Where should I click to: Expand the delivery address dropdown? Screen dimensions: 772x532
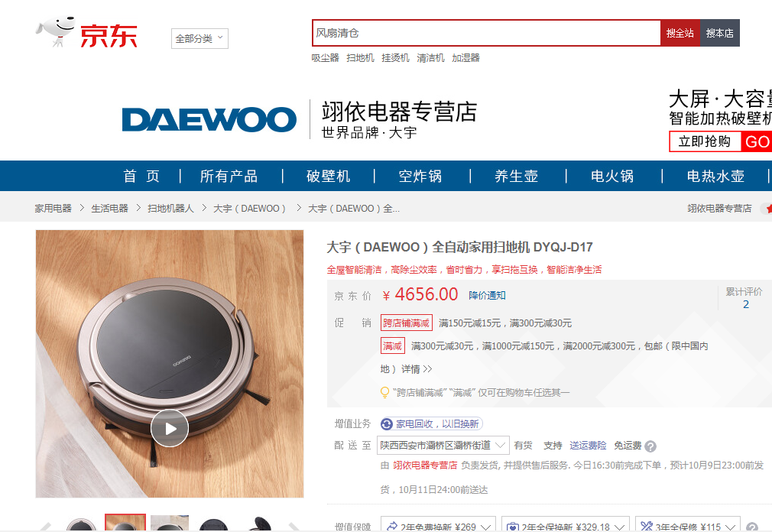click(443, 446)
